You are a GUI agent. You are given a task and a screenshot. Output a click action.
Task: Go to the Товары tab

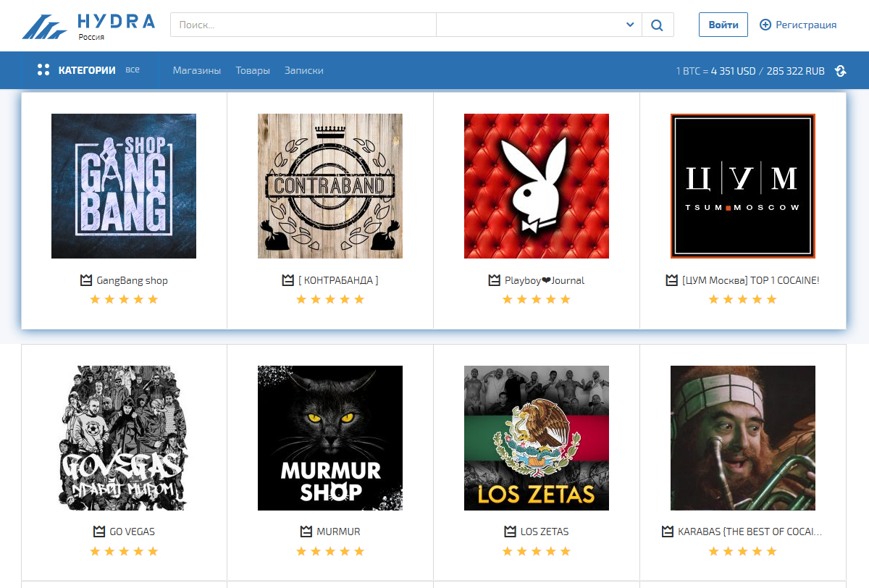tap(253, 70)
